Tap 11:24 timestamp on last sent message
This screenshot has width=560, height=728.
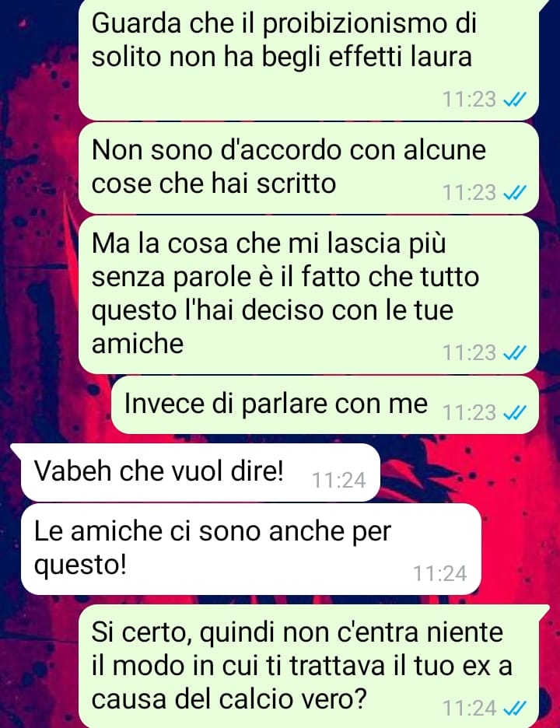(x=469, y=709)
